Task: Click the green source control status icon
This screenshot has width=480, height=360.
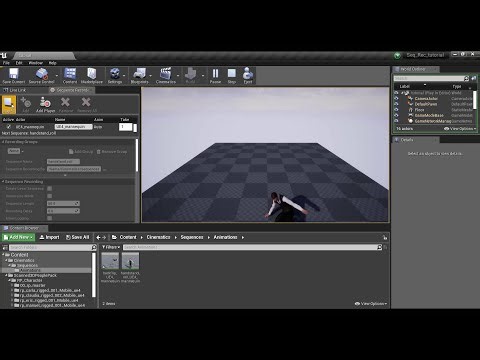Action: click(x=397, y=55)
